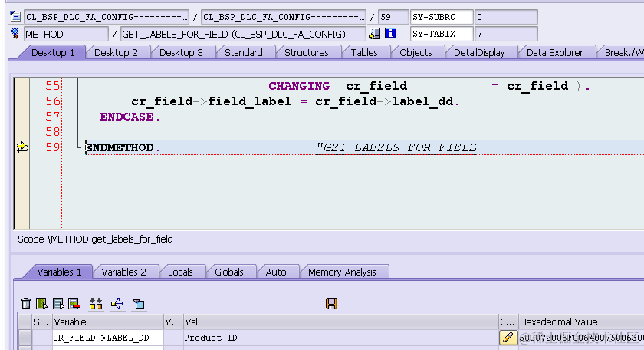Screen dimensions: 644x350
Task: Click the hexadecimal value of CR_FIELD->LABEL_DD
Action: [x=581, y=338]
